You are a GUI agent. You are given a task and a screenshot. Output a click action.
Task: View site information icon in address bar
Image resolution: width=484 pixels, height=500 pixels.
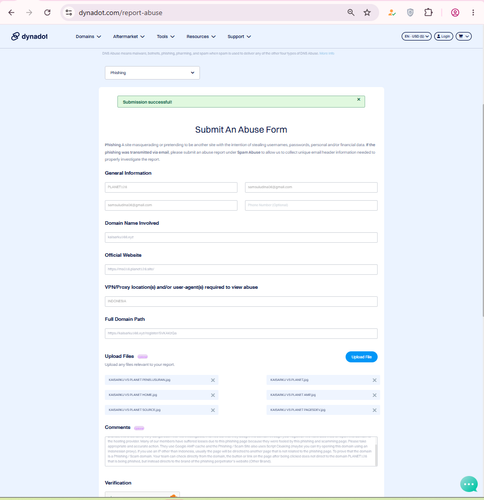click(69, 13)
